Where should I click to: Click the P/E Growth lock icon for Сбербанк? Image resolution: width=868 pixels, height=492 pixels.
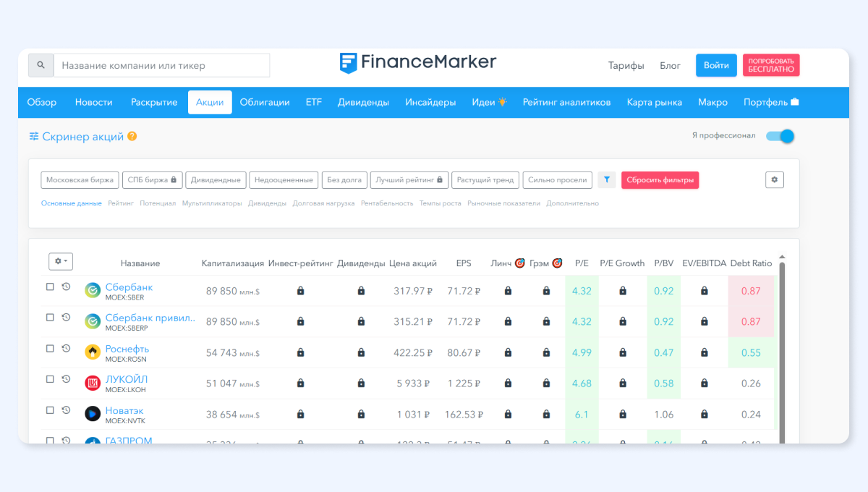622,291
